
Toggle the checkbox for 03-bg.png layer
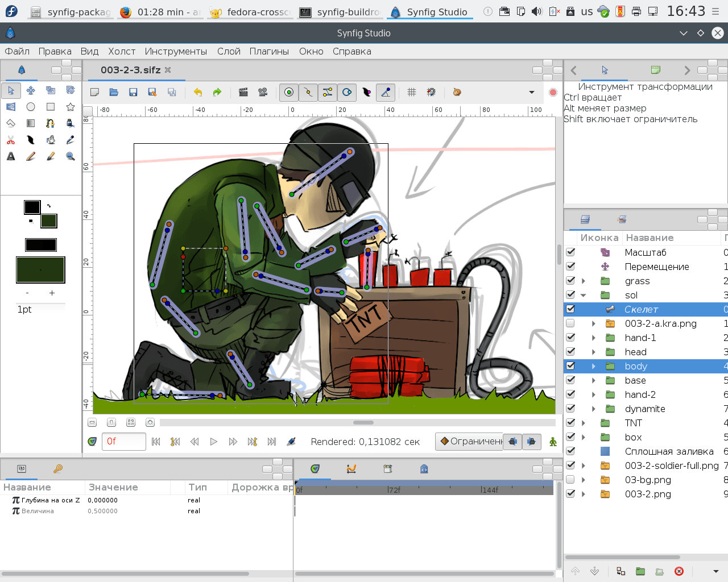(x=570, y=480)
